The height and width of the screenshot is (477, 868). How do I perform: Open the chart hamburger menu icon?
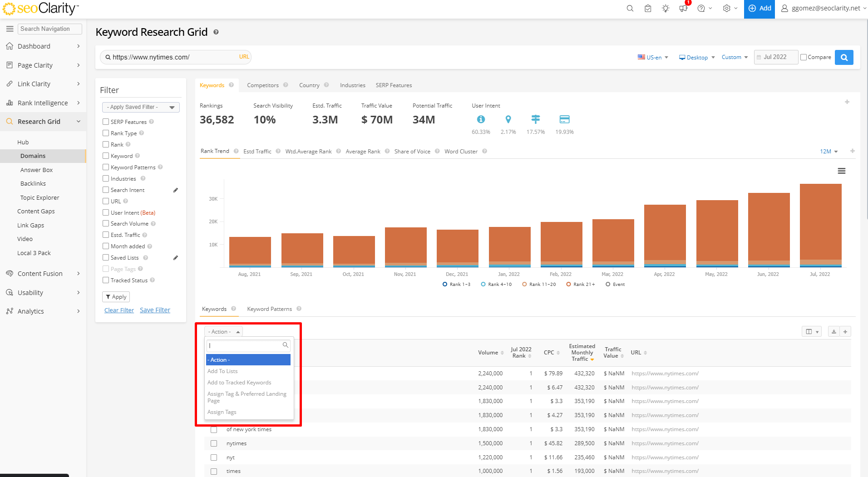click(x=841, y=171)
